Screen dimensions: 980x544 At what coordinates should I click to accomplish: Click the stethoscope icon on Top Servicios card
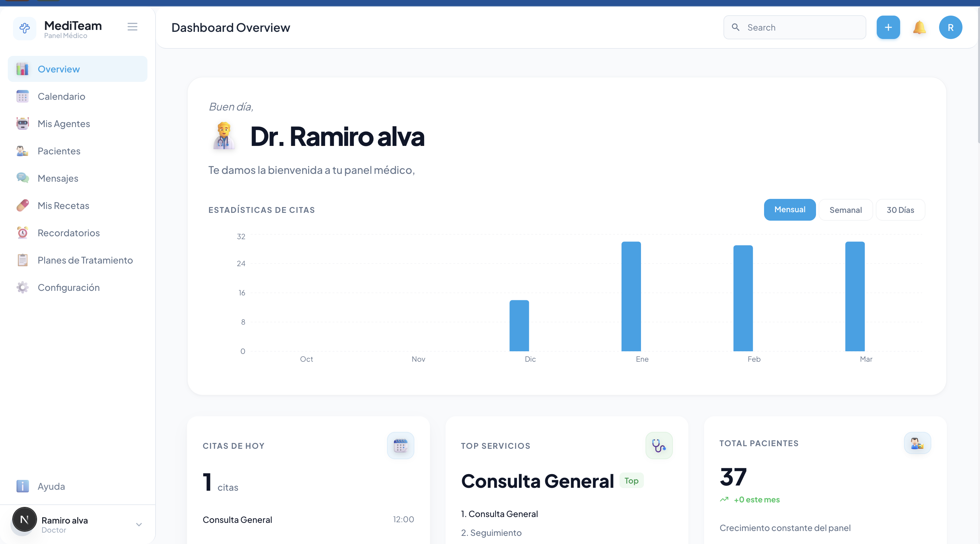point(659,446)
